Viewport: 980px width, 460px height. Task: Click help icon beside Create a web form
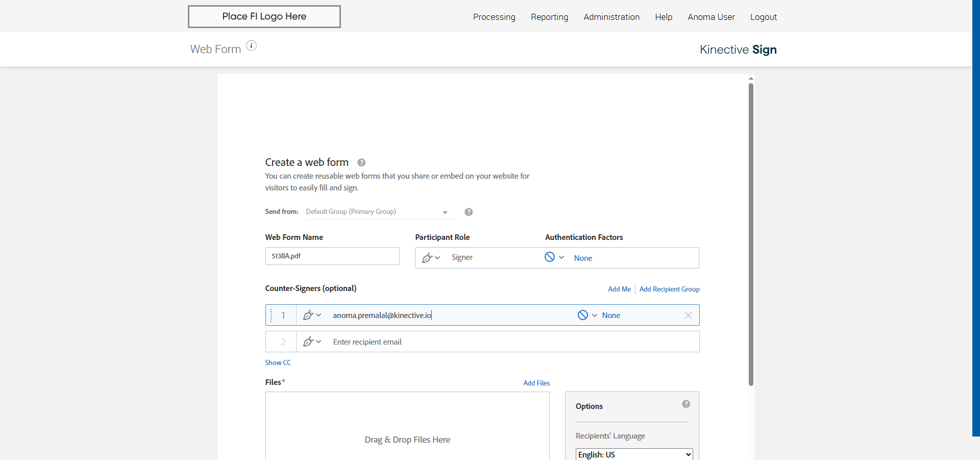click(361, 163)
